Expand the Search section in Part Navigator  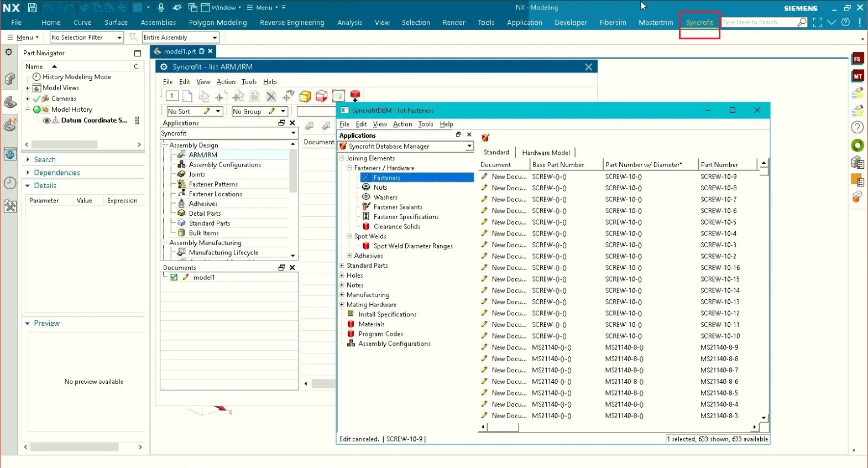coord(28,159)
